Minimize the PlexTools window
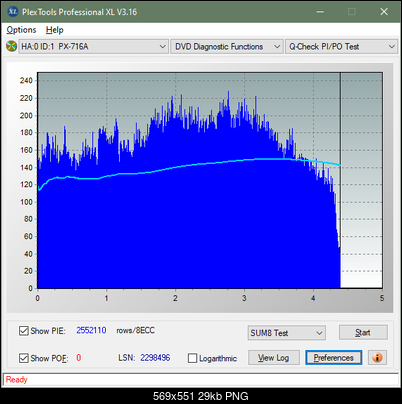This screenshot has height=404, width=402. (320, 12)
